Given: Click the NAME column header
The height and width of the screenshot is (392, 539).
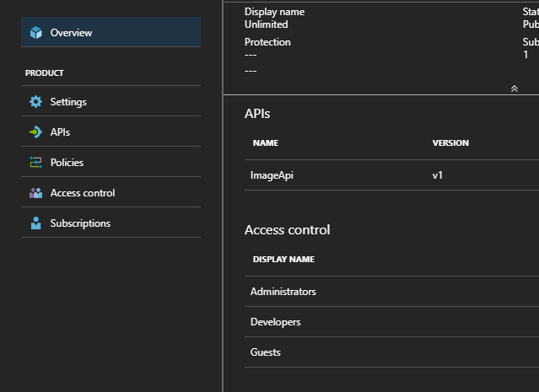Looking at the screenshot, I should tap(266, 143).
